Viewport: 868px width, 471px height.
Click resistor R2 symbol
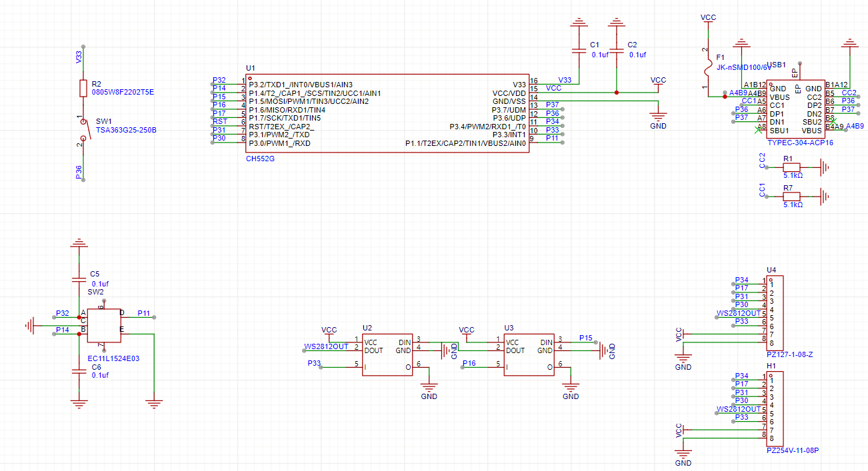point(83,88)
